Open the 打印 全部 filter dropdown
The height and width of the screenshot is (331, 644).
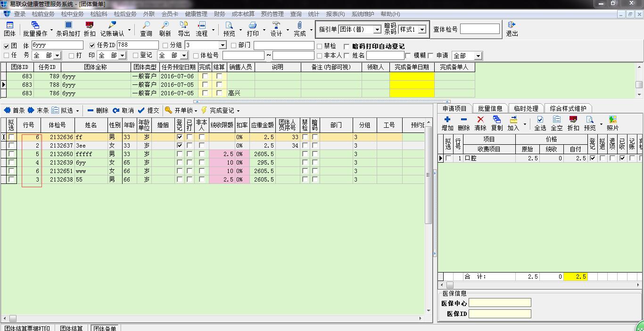point(122,56)
